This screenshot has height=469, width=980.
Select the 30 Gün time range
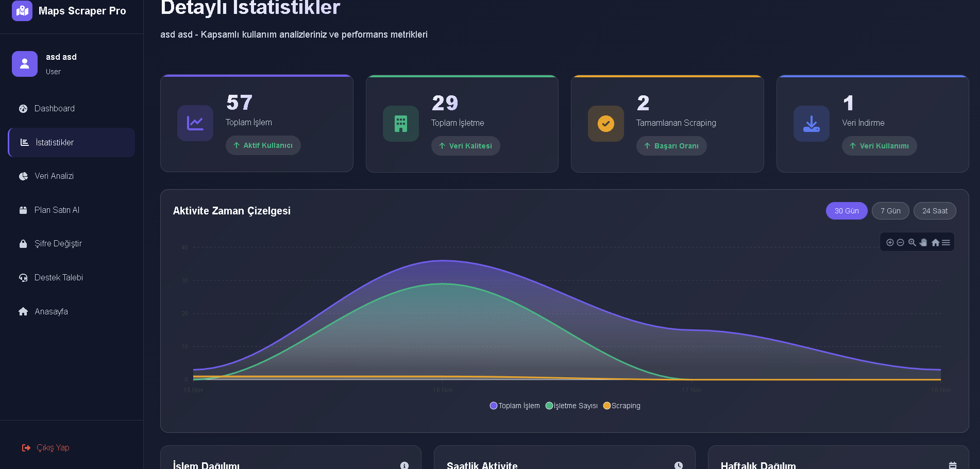point(847,211)
